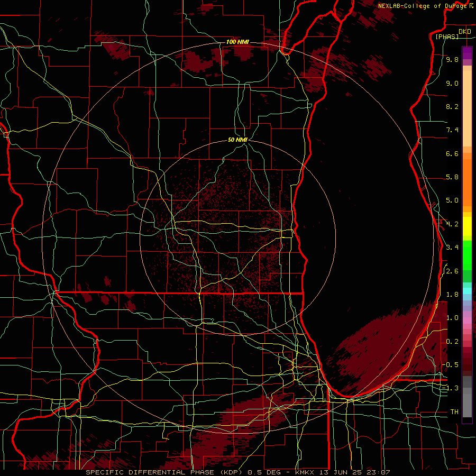Select the -1.3 legend value

[450, 388]
